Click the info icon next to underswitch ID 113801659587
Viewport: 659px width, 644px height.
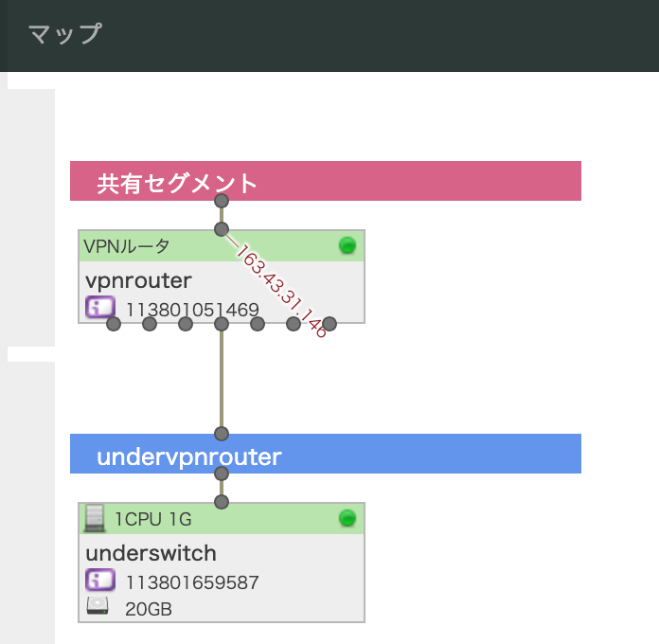pyautogui.click(x=100, y=580)
